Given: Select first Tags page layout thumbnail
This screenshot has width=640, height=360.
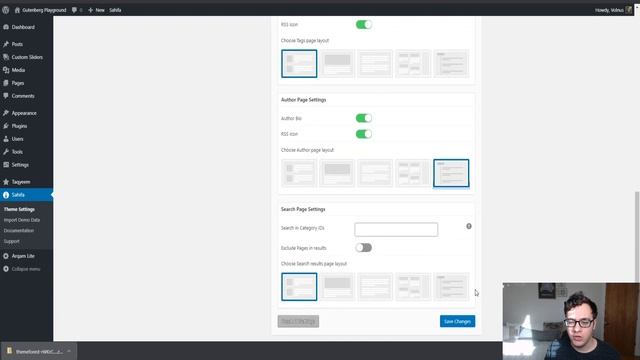Looking at the screenshot, I should coord(299,64).
